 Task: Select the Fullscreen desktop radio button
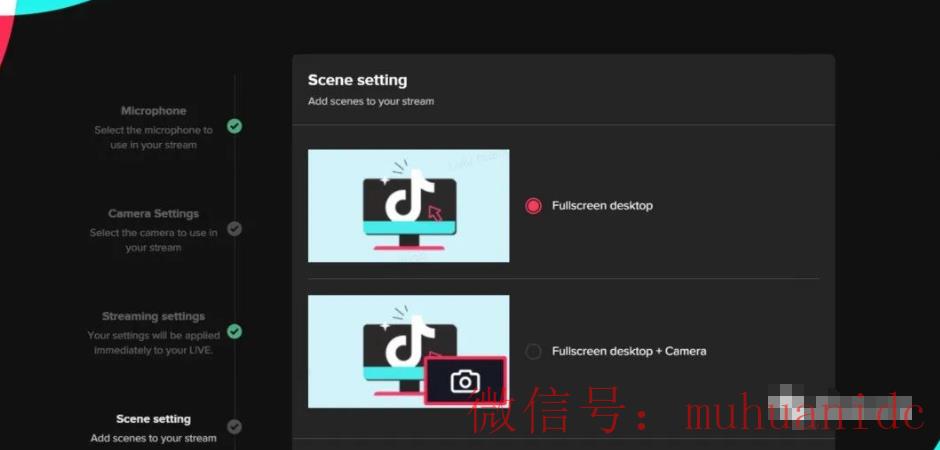[x=533, y=206]
